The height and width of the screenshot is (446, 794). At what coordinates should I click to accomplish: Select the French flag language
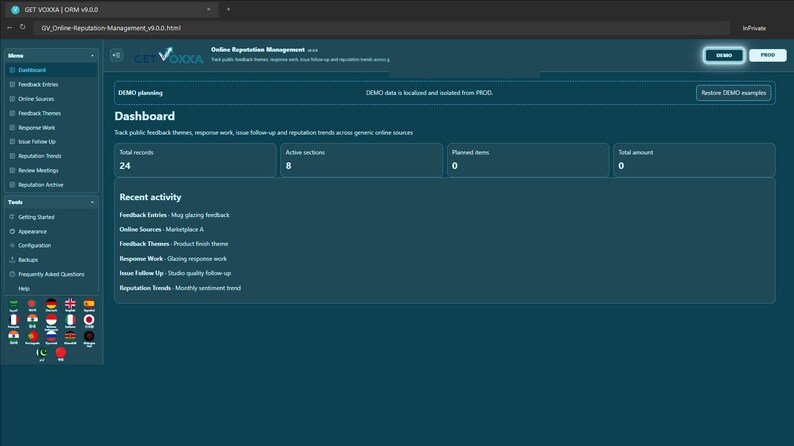click(x=14, y=320)
